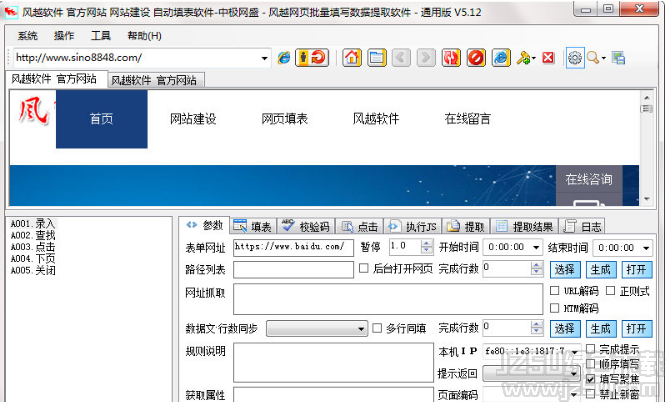Click the app logo in title bar
The image size is (666, 402).
click(x=11, y=12)
